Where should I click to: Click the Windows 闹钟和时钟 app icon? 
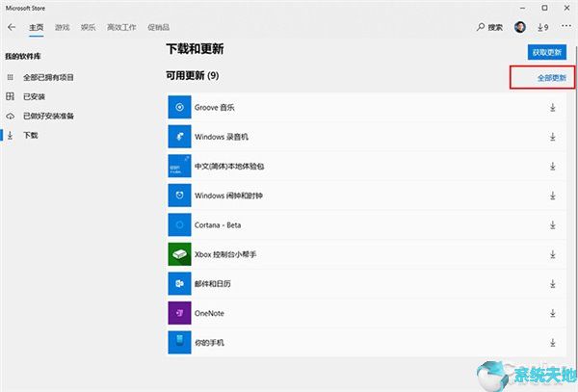tap(179, 196)
